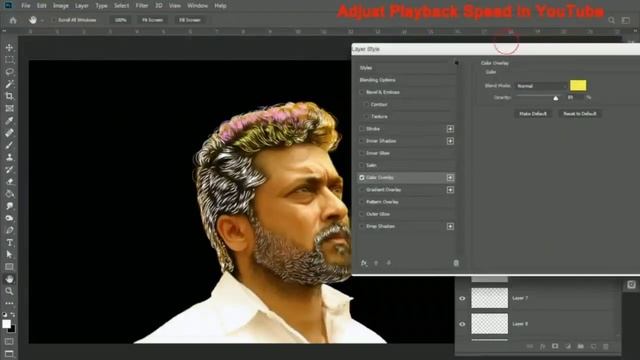Open the Blend Mode Normal dropdown
Image resolution: width=640 pixels, height=360 pixels.
click(x=541, y=86)
